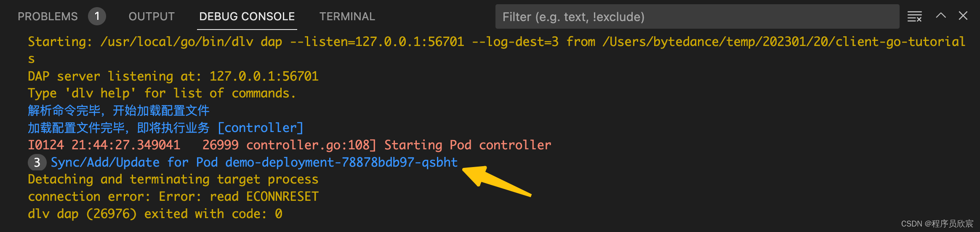Select the DEBUG CONSOLE tab
Screen dimensions: 980x232
[247, 16]
